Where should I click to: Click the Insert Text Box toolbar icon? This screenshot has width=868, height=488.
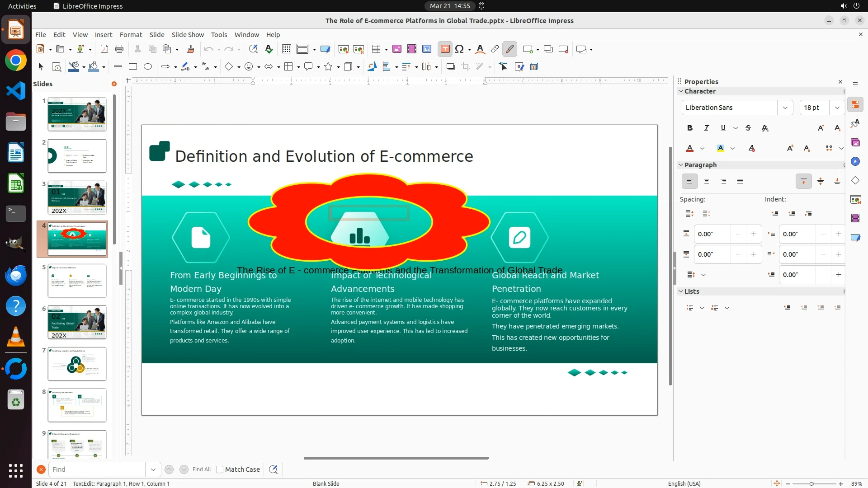tap(445, 49)
